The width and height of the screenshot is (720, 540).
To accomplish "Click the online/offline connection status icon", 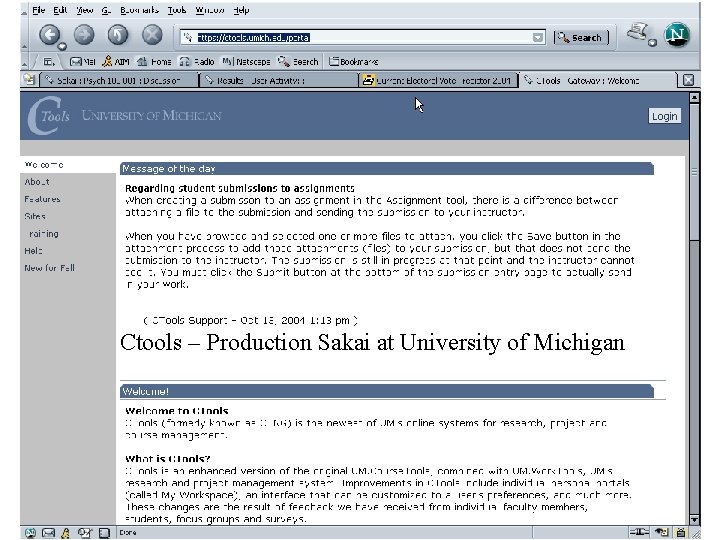I will click(x=639, y=532).
